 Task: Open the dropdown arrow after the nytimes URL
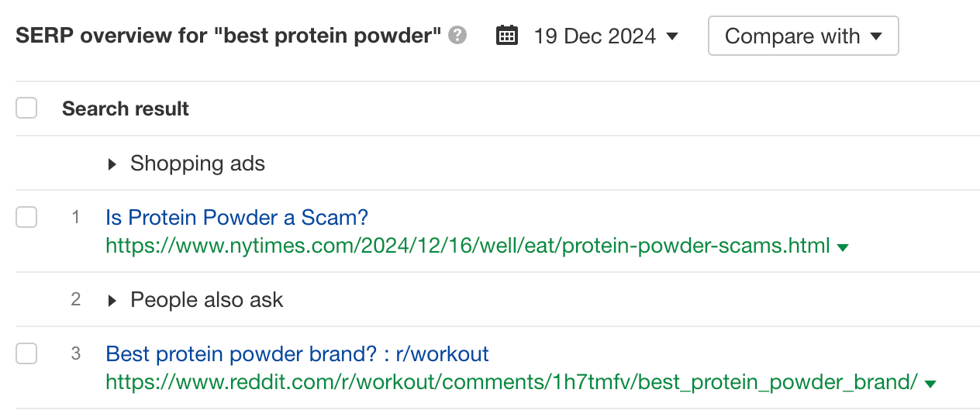pos(844,248)
